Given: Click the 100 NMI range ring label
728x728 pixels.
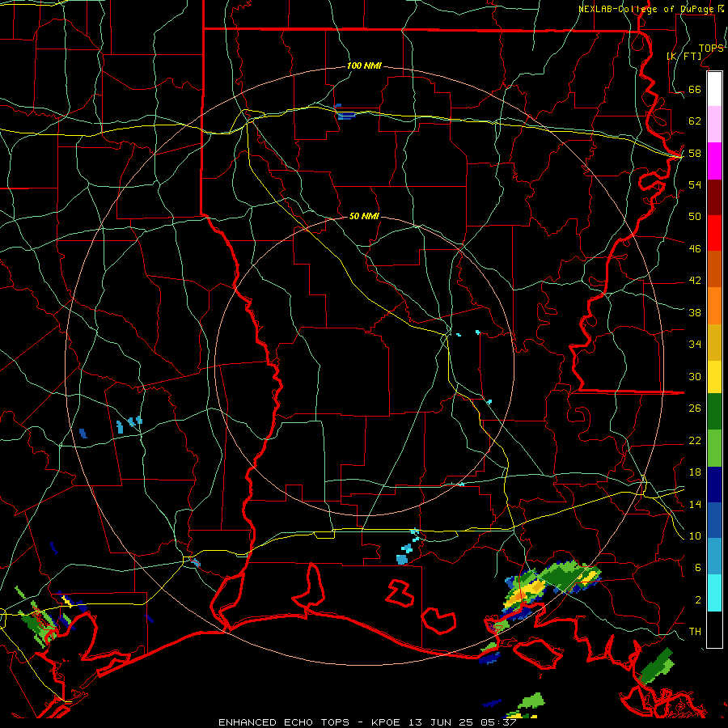Looking at the screenshot, I should [x=364, y=66].
